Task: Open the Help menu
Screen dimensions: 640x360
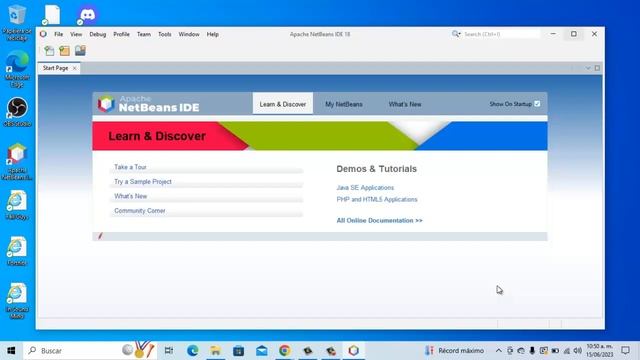Action: [213, 34]
